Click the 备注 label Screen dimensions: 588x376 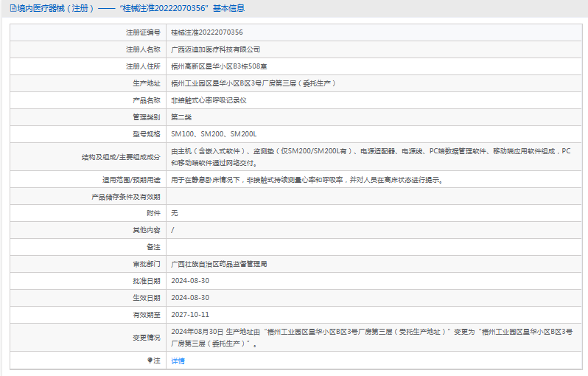(153, 247)
